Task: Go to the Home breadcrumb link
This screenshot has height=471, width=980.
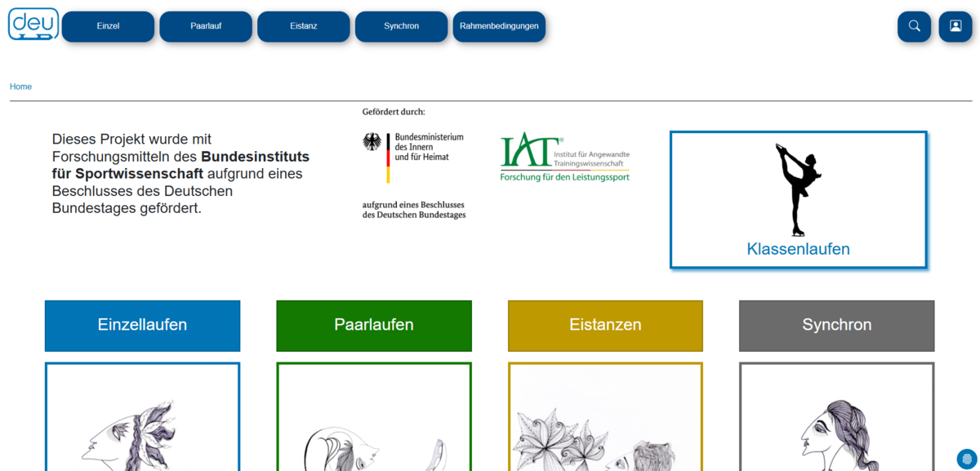Action: tap(20, 87)
